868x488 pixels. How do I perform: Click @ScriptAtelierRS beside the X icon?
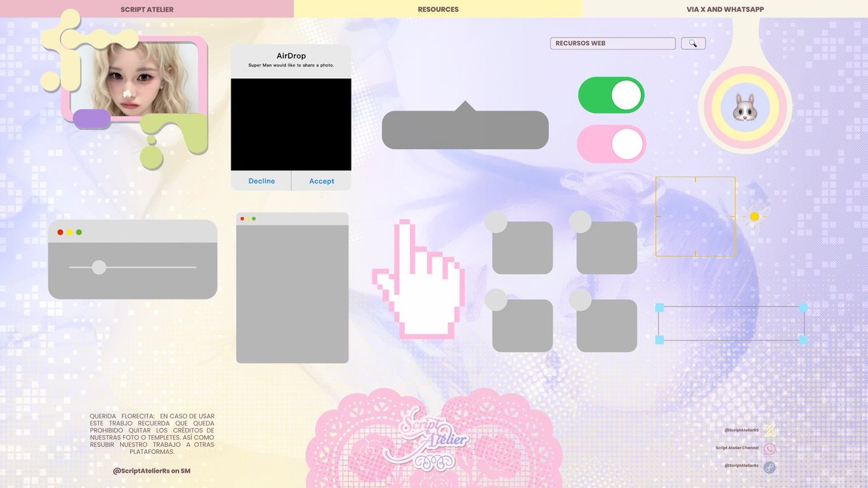[741, 430]
